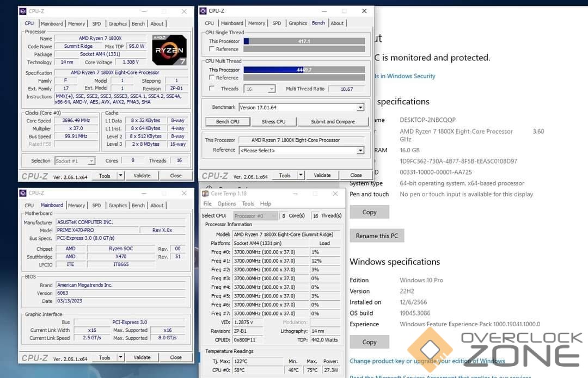The width and height of the screenshot is (588, 378).
Task: Click the Bench CPU button
Action: (228, 121)
